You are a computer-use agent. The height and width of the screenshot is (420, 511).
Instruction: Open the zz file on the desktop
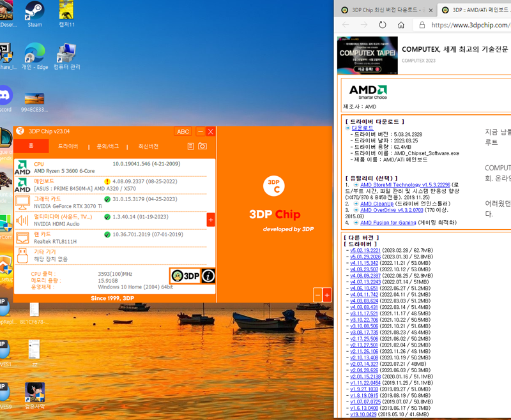pyautogui.click(x=34, y=353)
